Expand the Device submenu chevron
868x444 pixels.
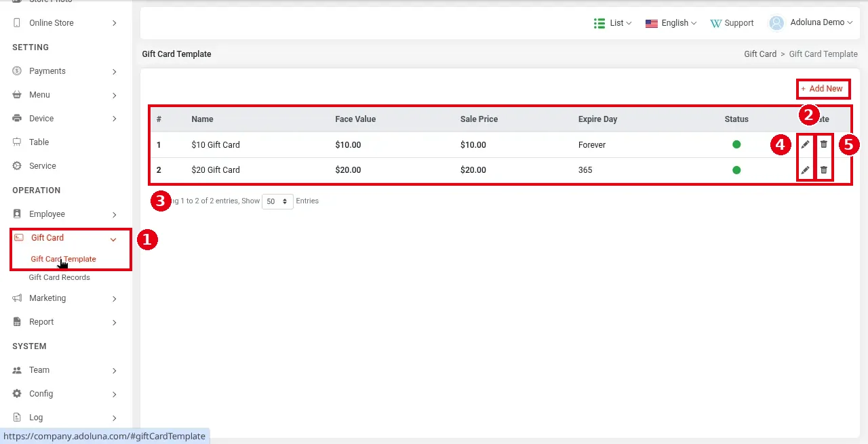(115, 119)
